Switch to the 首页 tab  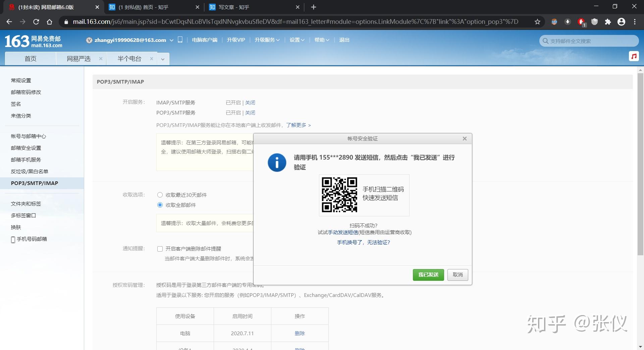[x=30, y=58]
